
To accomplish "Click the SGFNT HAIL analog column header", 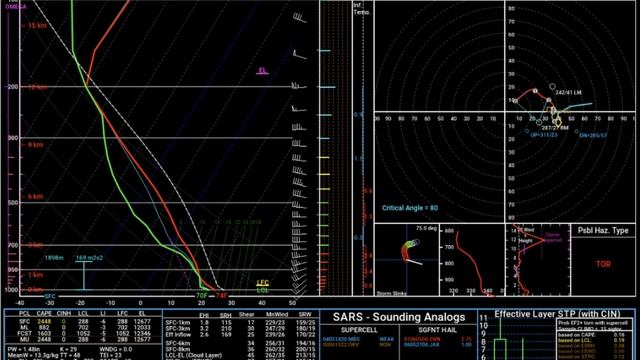I will (438, 330).
